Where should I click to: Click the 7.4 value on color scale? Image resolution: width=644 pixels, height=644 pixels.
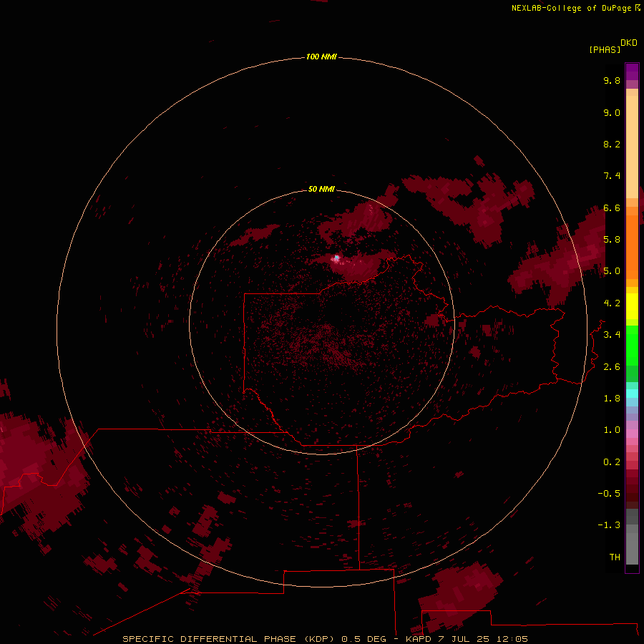612,176
